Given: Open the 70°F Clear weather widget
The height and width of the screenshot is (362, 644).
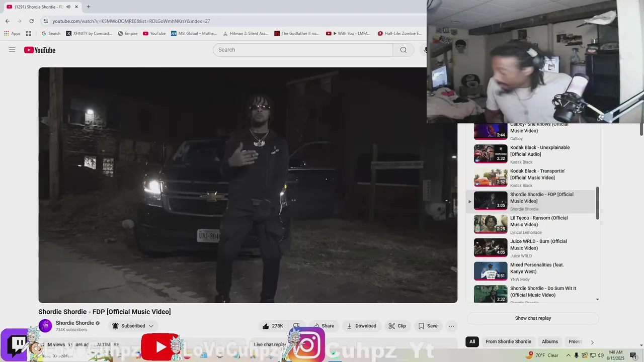Looking at the screenshot, I should tap(542, 355).
